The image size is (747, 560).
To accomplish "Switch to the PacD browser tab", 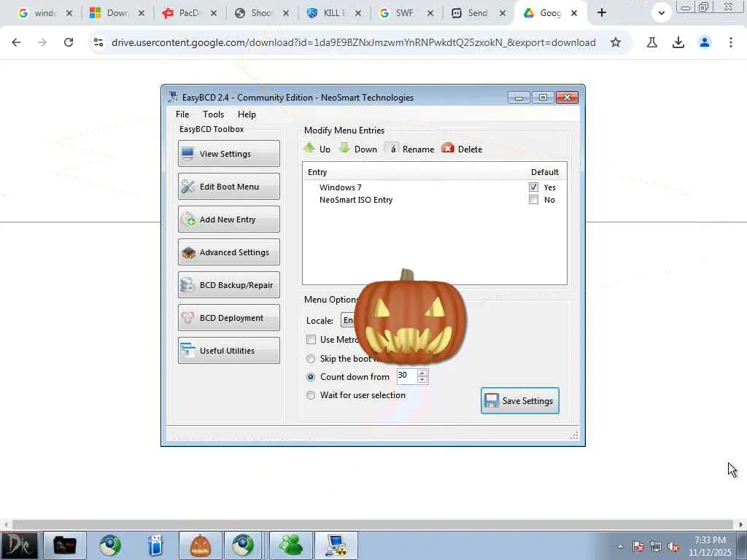I will tap(189, 13).
